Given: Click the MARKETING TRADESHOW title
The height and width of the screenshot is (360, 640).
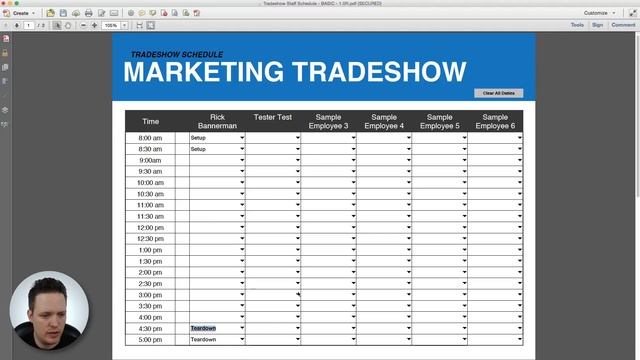Looking at the screenshot, I should click(x=295, y=72).
